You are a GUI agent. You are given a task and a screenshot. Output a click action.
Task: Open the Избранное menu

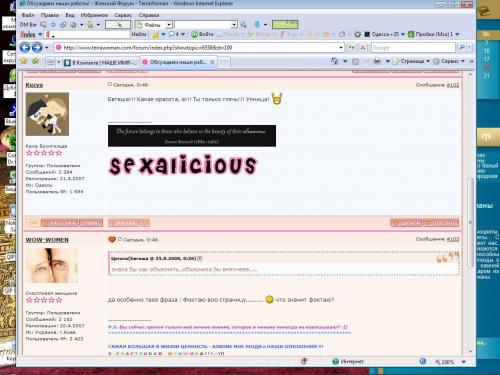pos(94,15)
